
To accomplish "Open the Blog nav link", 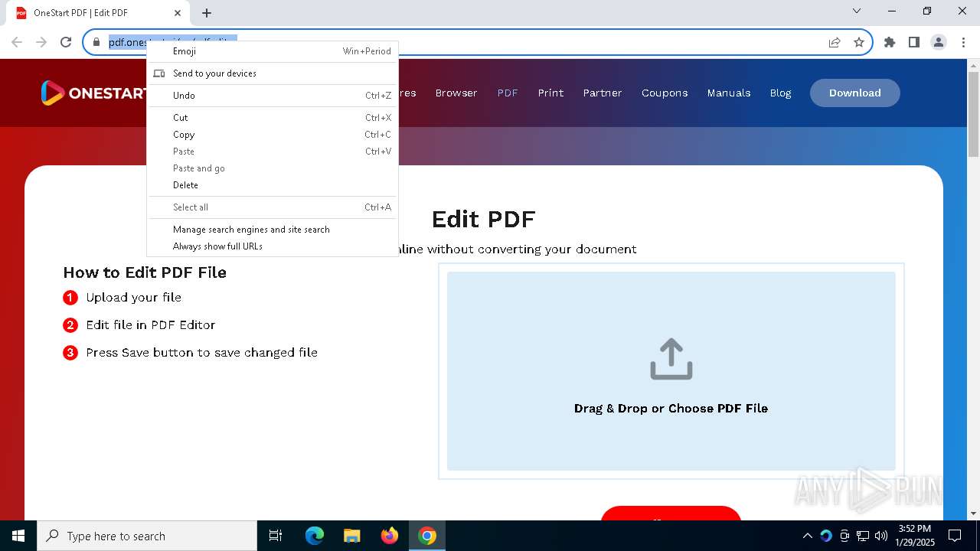I will coord(780,93).
